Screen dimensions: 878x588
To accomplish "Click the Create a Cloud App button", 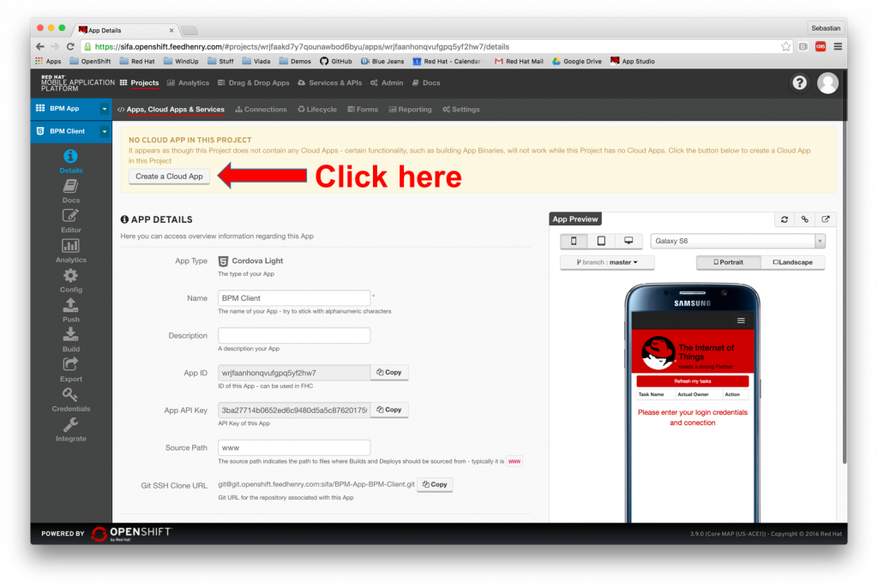I will 169,177.
